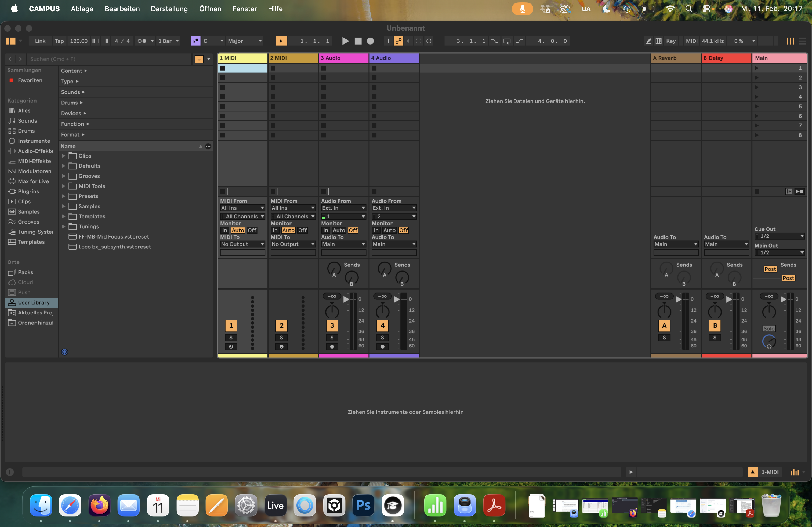Image resolution: width=812 pixels, height=527 pixels.
Task: Enable Draw Mode with the pencil icon
Action: point(648,41)
